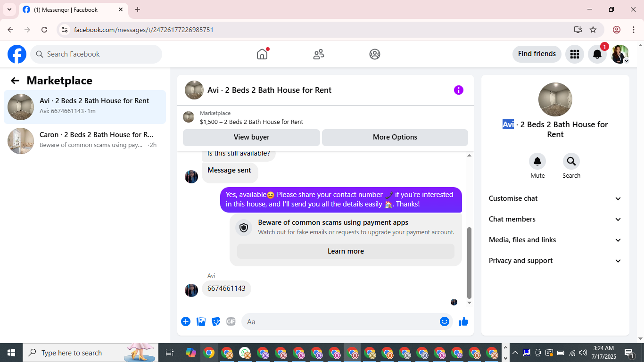Open the Marketplace listing $1,500 link
Viewport: 644px width, 362px height.
click(251, 122)
